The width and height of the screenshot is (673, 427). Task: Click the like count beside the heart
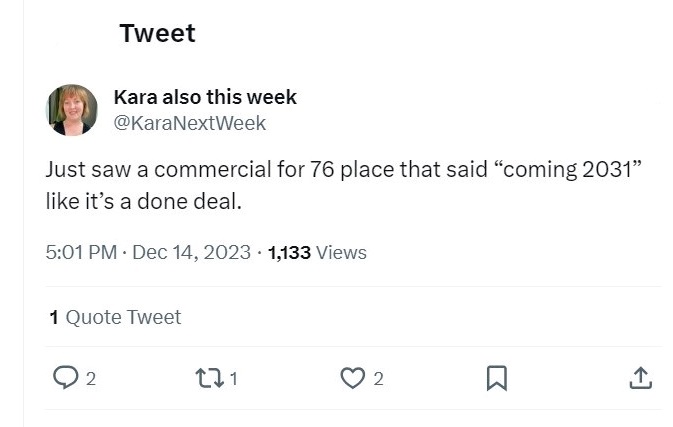click(x=378, y=379)
